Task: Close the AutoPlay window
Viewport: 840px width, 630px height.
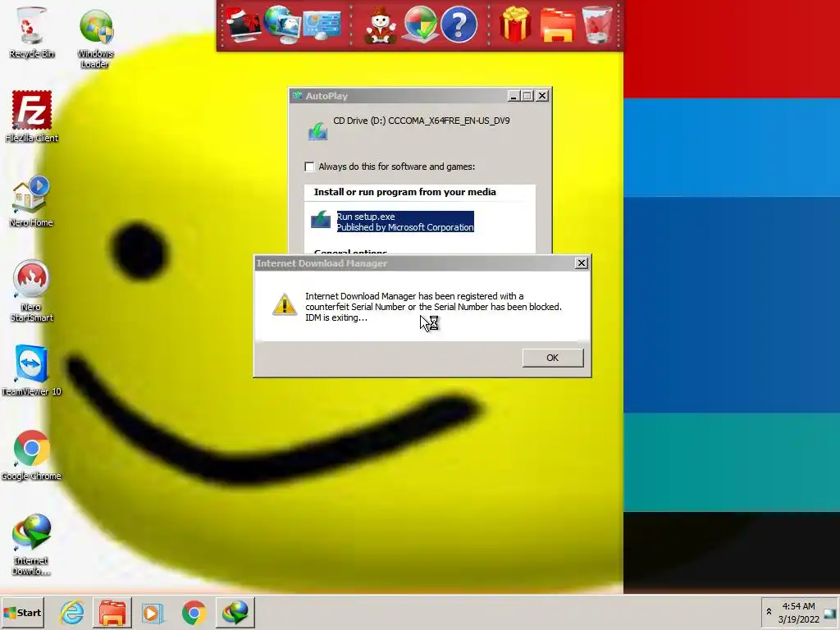Action: (x=542, y=96)
